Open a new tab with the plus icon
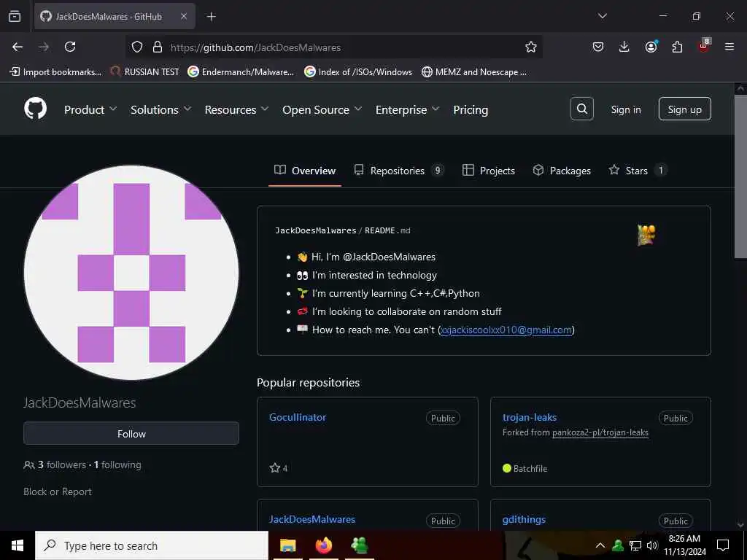The image size is (747, 560). 212,17
